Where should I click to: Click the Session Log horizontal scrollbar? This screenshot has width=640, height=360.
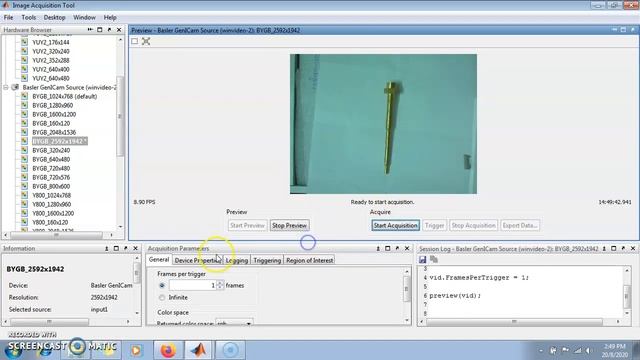(x=514, y=322)
